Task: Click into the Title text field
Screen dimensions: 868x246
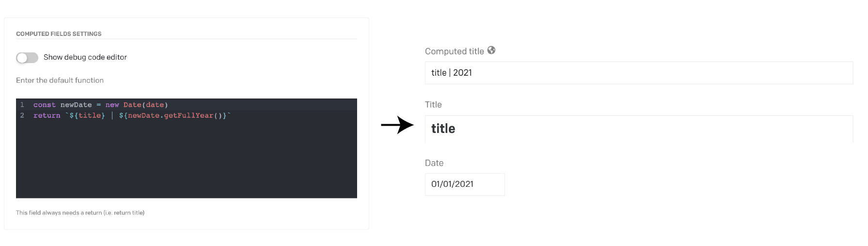Action: tap(639, 129)
